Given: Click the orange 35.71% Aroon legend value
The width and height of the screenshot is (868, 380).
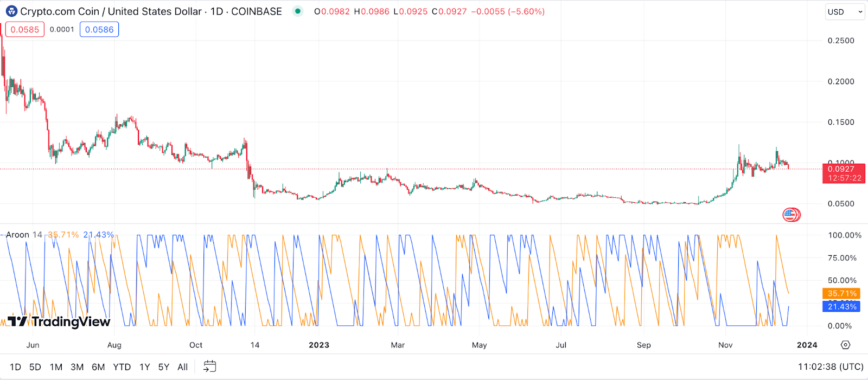Looking at the screenshot, I should [63, 235].
